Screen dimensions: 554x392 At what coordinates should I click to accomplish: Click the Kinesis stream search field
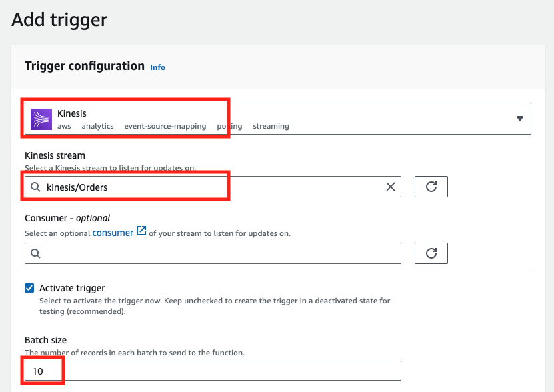coord(213,187)
